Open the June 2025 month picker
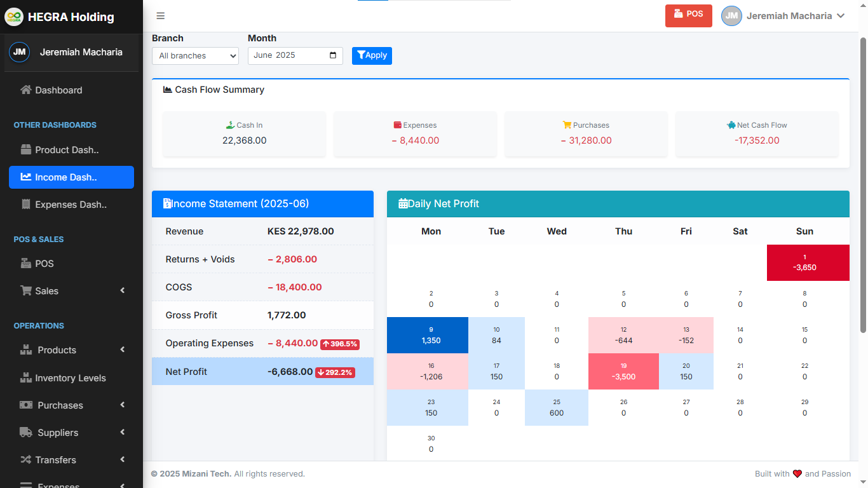This screenshot has height=488, width=868. [295, 56]
